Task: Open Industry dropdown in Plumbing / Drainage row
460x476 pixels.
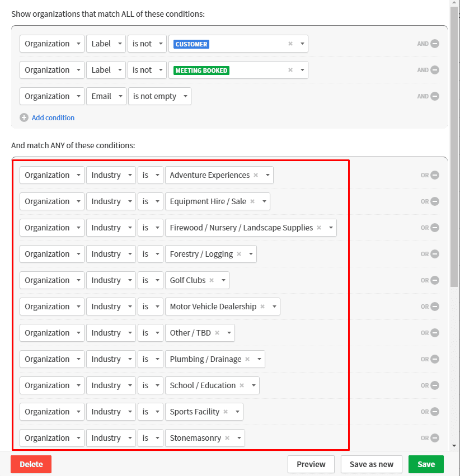Action: click(111, 359)
